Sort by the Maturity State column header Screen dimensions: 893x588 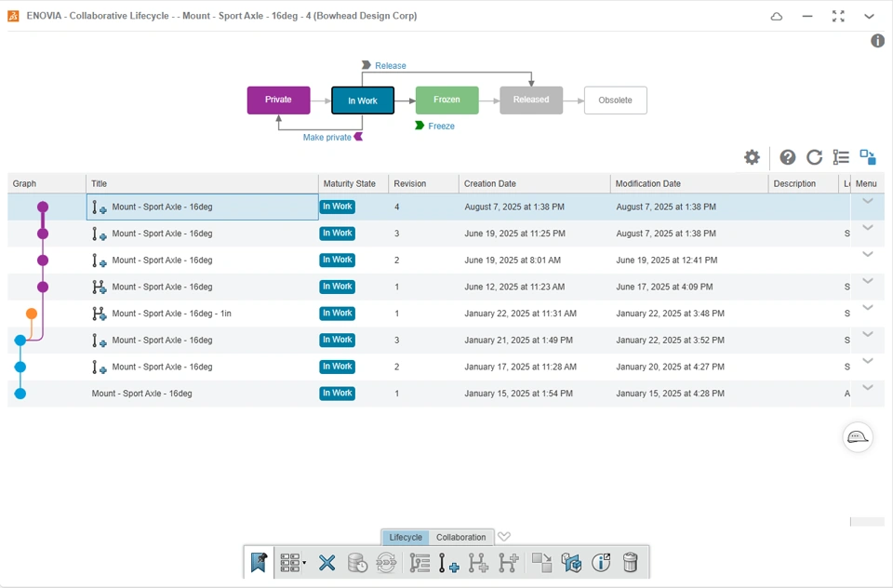pyautogui.click(x=353, y=183)
